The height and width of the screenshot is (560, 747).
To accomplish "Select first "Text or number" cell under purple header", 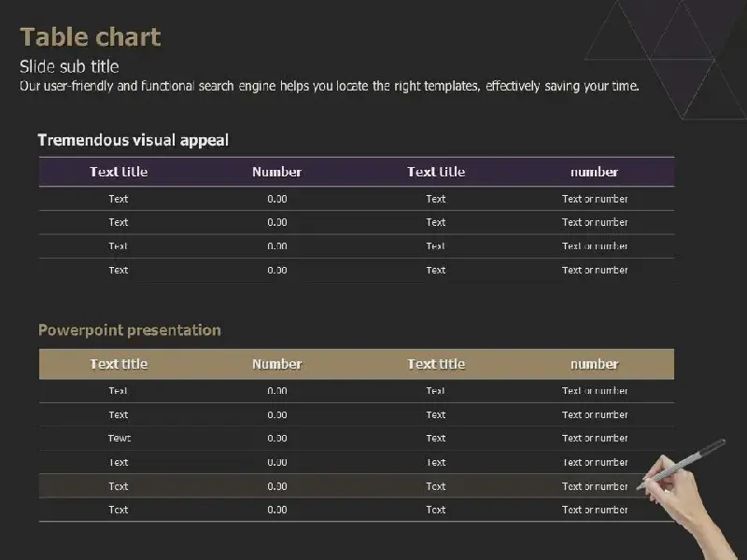I will tap(595, 199).
